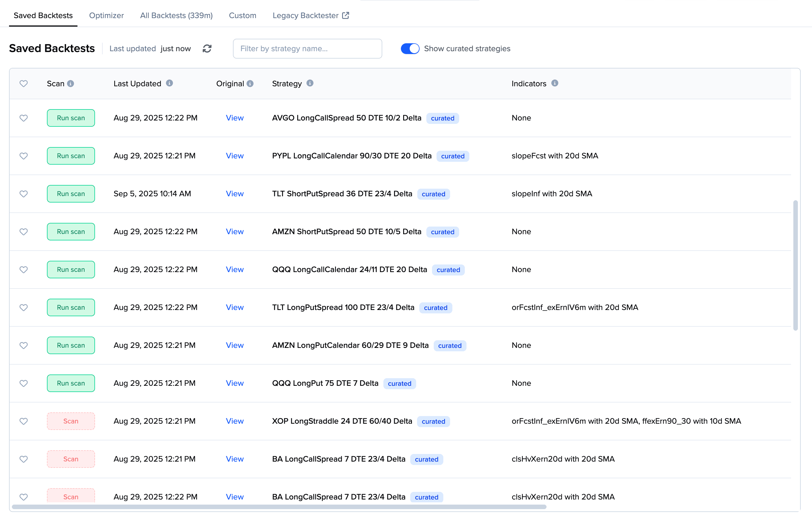Run scan for AVGO LongCallSpread
The image size is (812, 521).
click(71, 118)
